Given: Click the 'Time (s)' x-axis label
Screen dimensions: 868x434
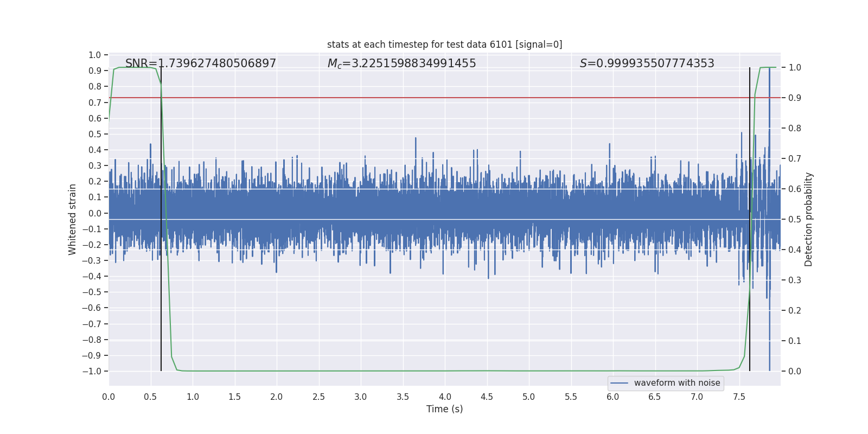Looking at the screenshot, I should [x=444, y=409].
